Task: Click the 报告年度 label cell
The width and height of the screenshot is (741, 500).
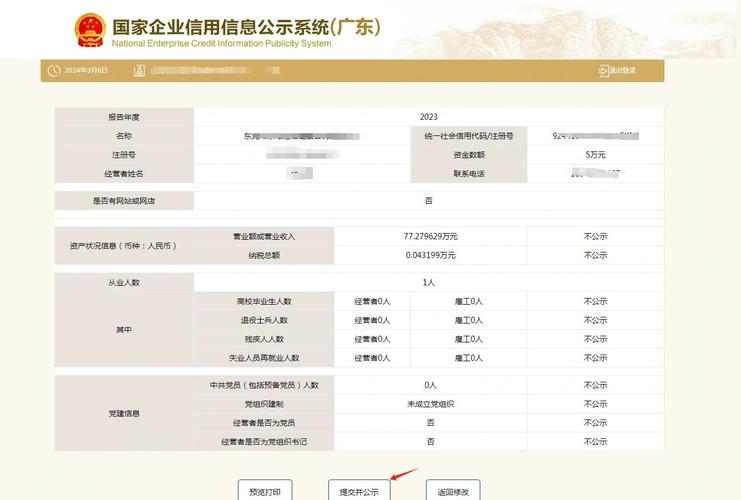Action: 124,117
